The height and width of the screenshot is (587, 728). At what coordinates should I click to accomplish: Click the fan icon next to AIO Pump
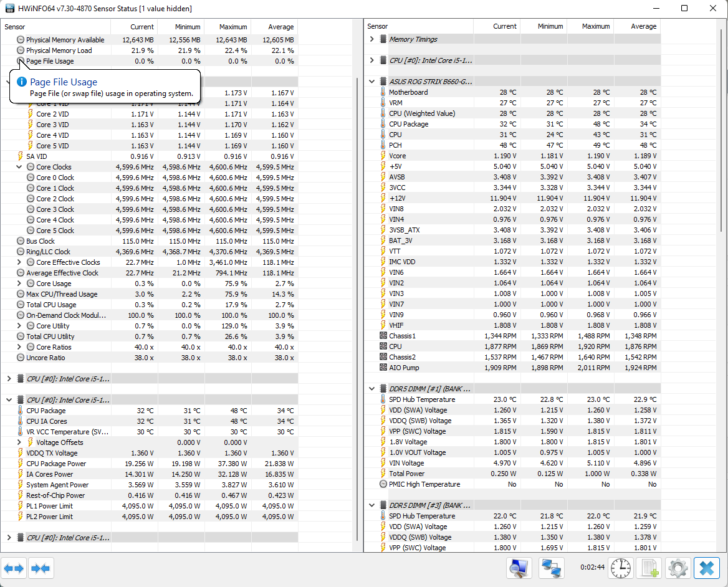(x=383, y=368)
